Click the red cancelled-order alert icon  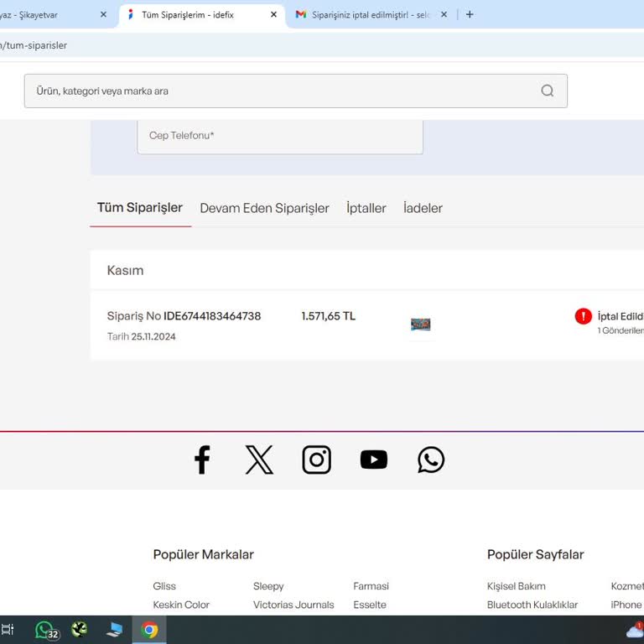pos(583,316)
